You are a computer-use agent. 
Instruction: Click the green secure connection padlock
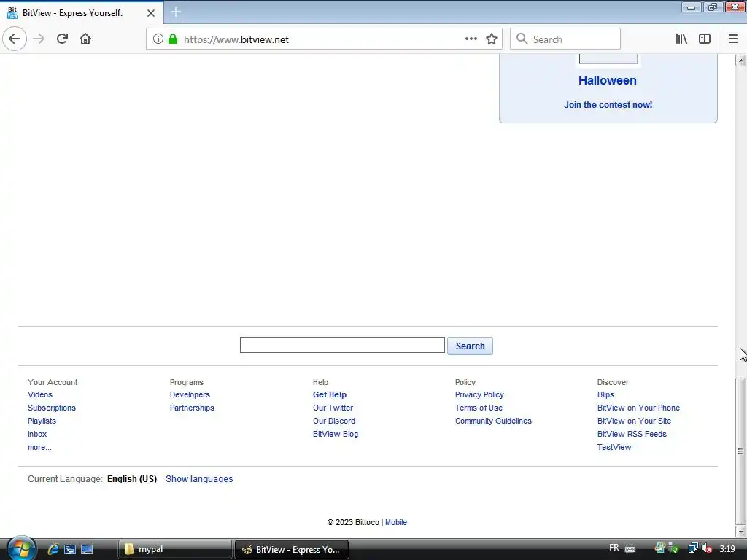(x=173, y=39)
